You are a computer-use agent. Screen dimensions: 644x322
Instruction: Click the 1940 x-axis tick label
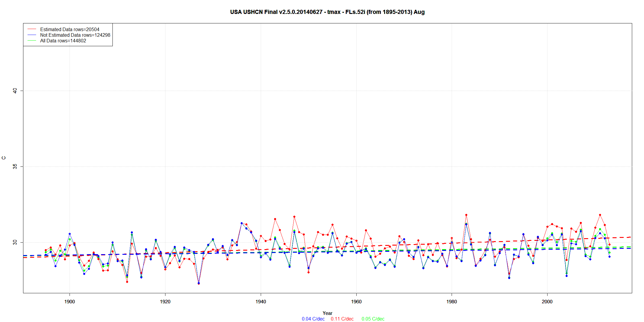point(260,302)
